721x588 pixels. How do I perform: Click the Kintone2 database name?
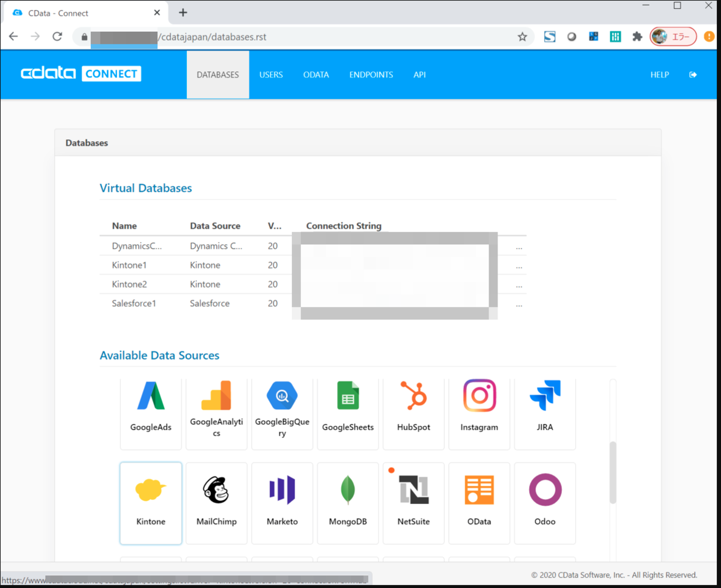129,284
